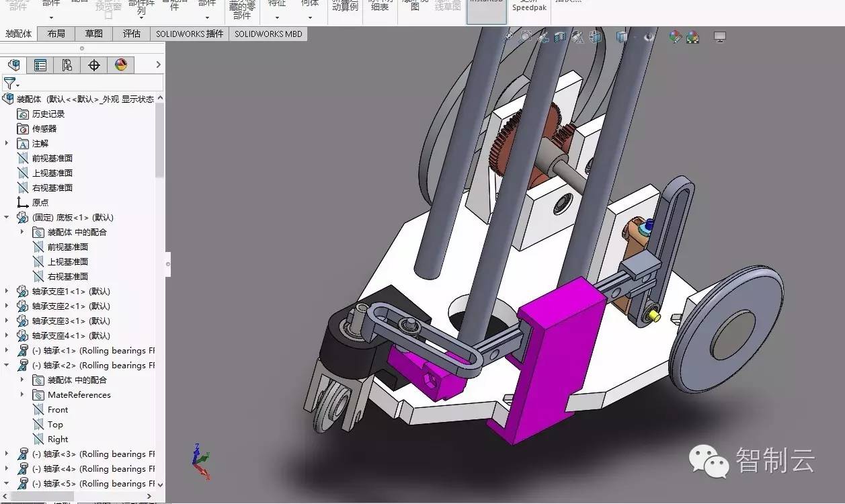
Task: Switch to the 装配体 ribbon tab
Action: point(19,34)
